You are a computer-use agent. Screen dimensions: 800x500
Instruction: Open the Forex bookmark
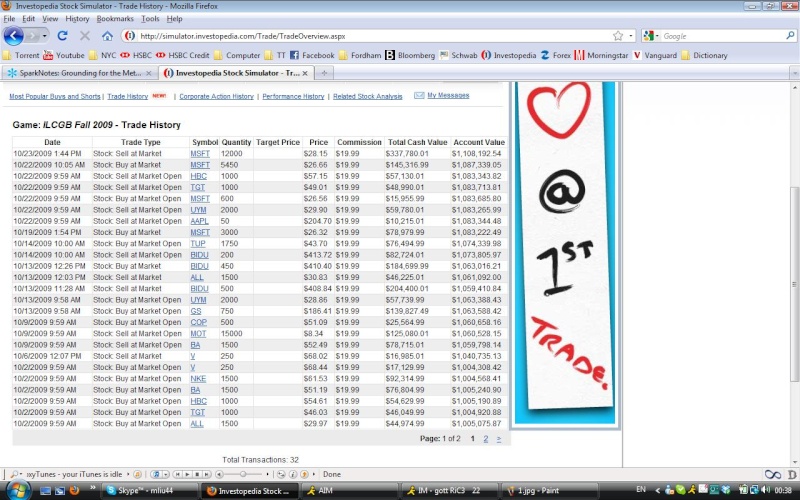556,55
